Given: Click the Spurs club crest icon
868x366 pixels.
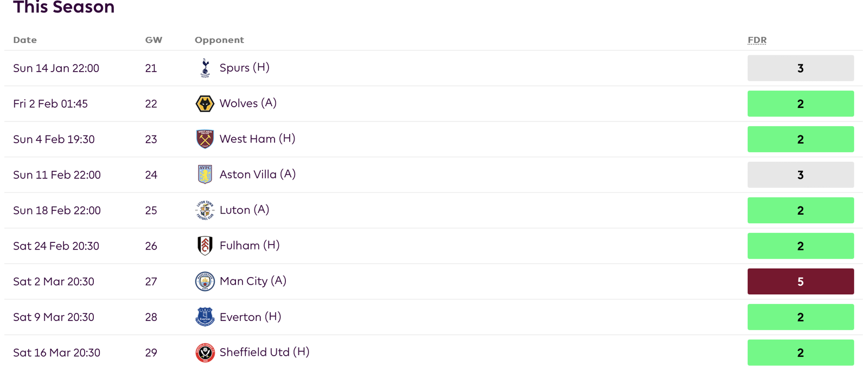Looking at the screenshot, I should click(205, 68).
